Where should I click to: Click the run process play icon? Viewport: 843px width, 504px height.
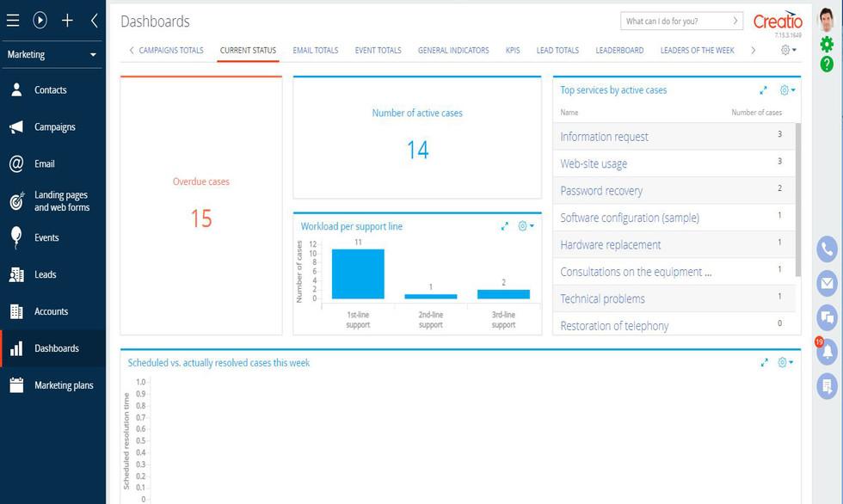[x=39, y=20]
